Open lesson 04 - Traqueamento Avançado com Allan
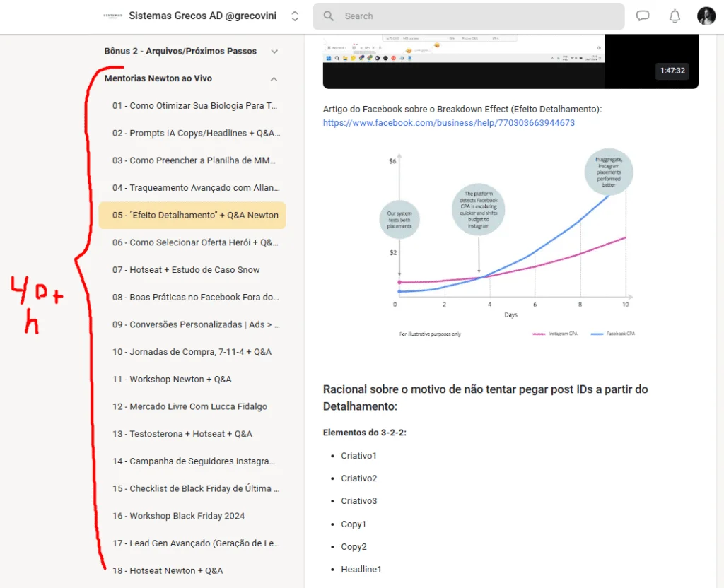 coord(192,188)
